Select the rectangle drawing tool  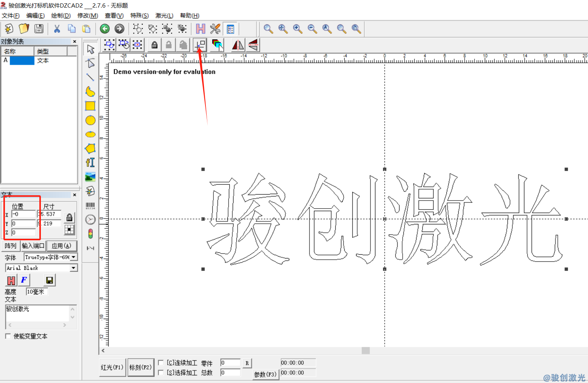pos(90,106)
